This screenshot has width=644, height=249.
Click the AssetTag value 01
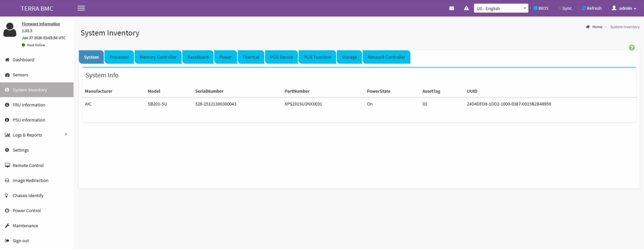point(425,104)
